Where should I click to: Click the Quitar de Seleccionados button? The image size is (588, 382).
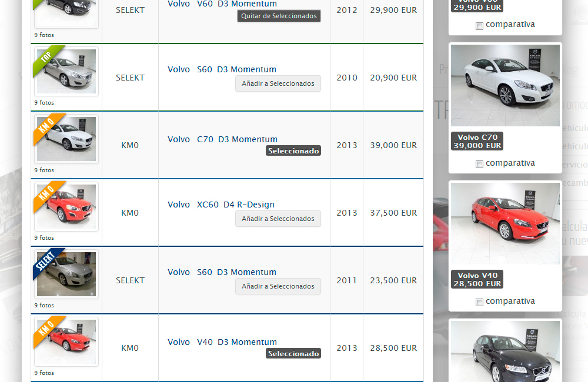(279, 16)
